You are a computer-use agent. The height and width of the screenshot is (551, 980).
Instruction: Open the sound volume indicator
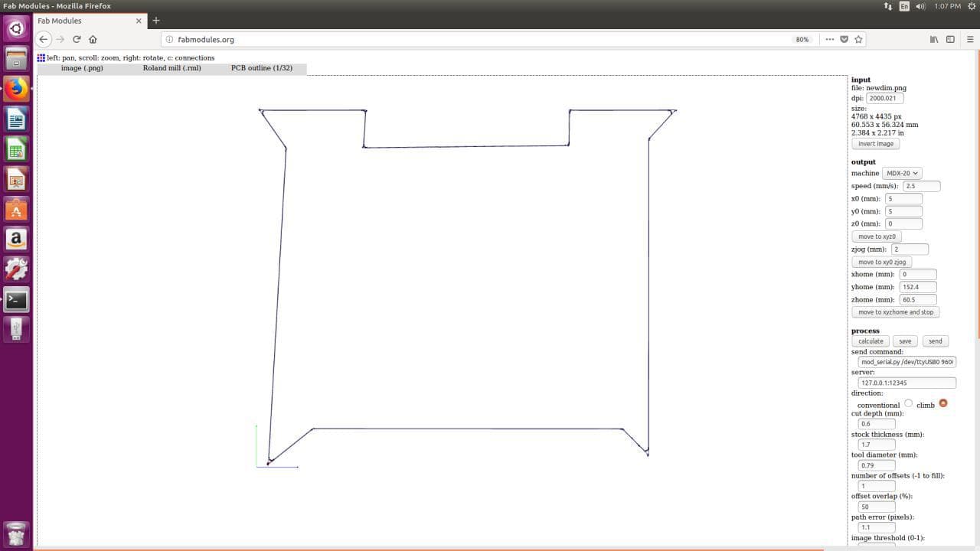point(921,6)
